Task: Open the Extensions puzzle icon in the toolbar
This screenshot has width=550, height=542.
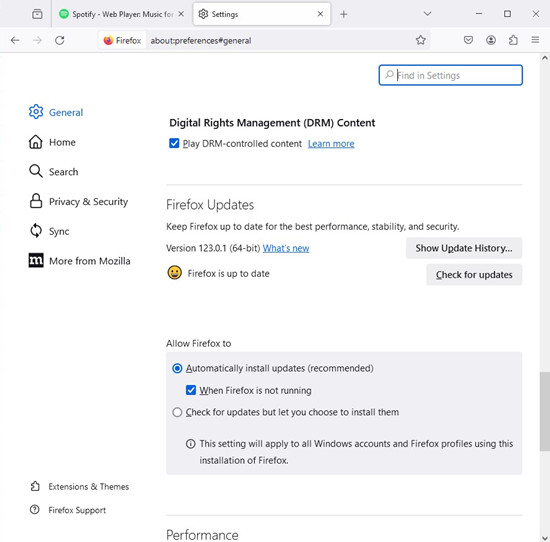Action: pyautogui.click(x=513, y=40)
